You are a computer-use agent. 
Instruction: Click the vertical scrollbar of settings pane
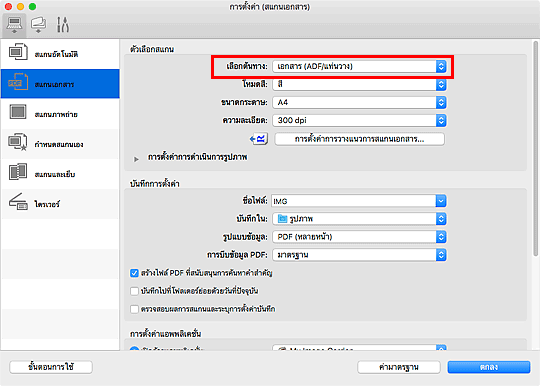tap(535, 148)
